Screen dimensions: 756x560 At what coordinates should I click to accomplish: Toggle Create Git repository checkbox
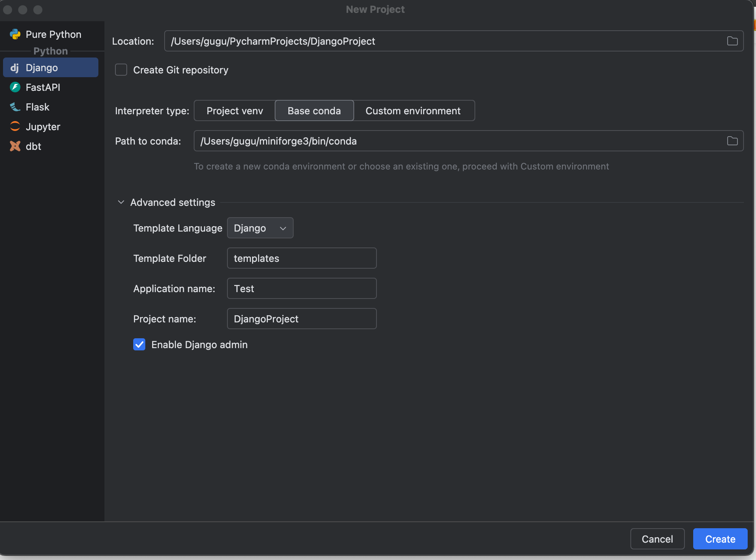[121, 70]
